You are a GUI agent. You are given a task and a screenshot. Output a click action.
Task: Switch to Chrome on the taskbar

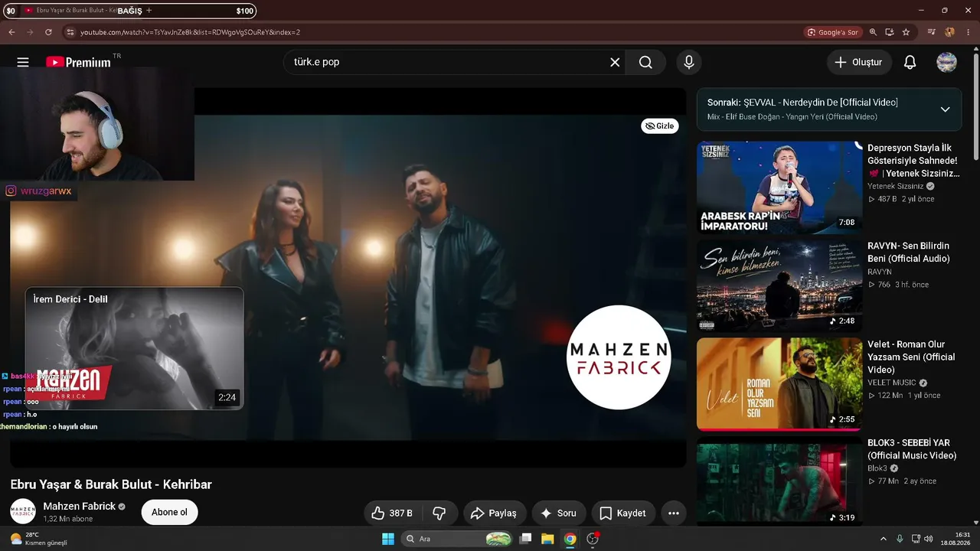[x=570, y=539]
